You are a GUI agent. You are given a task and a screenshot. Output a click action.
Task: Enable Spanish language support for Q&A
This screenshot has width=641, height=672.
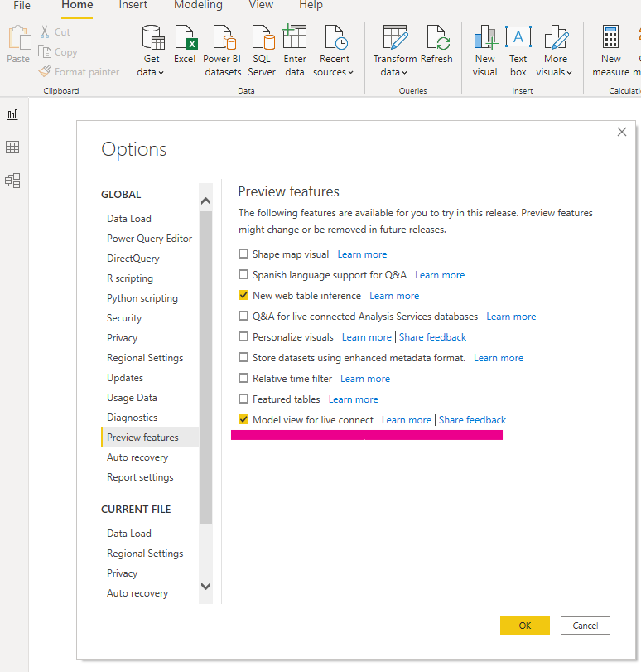point(243,274)
